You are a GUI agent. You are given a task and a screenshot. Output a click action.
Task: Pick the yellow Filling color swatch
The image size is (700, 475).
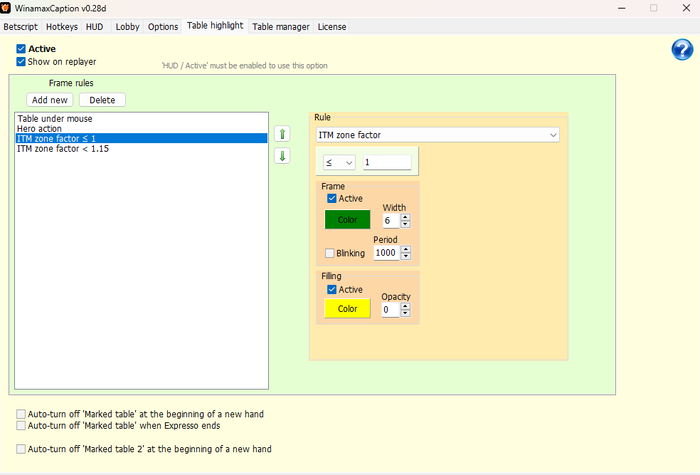tap(347, 308)
